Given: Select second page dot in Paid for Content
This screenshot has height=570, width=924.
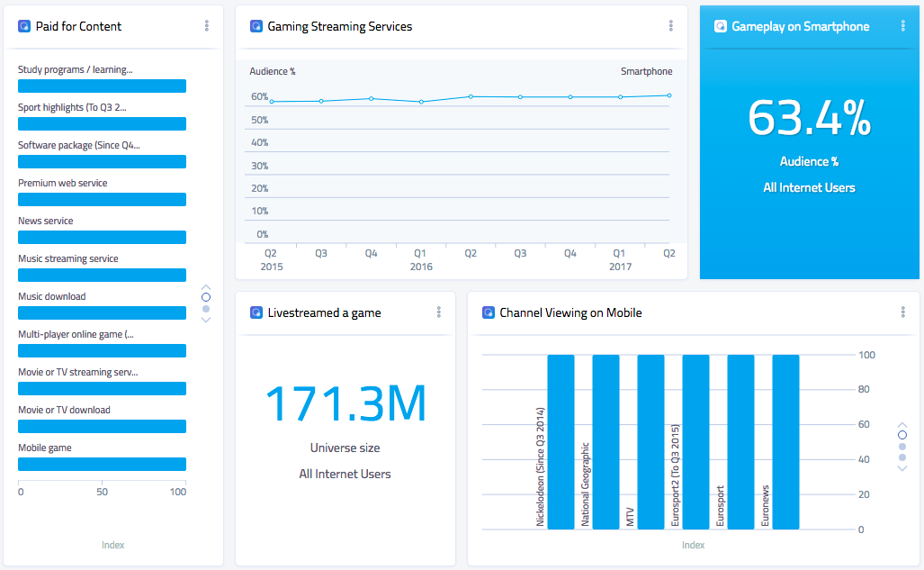Looking at the screenshot, I should click(x=206, y=309).
